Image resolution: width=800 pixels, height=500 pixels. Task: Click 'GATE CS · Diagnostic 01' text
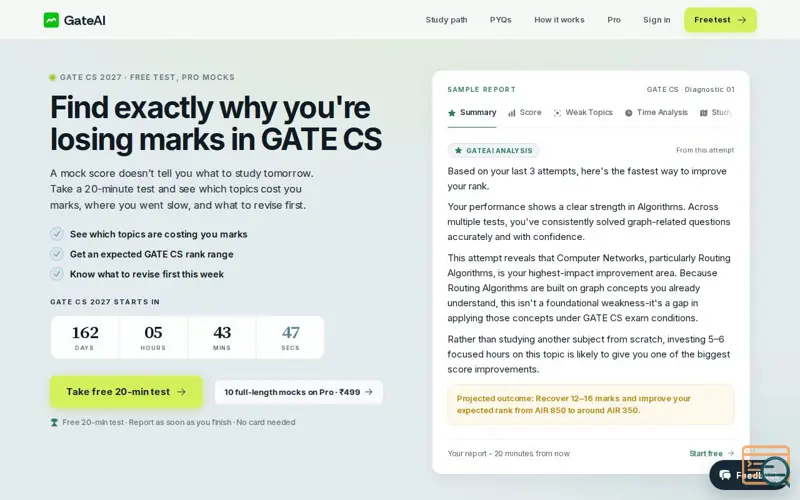[x=690, y=89]
